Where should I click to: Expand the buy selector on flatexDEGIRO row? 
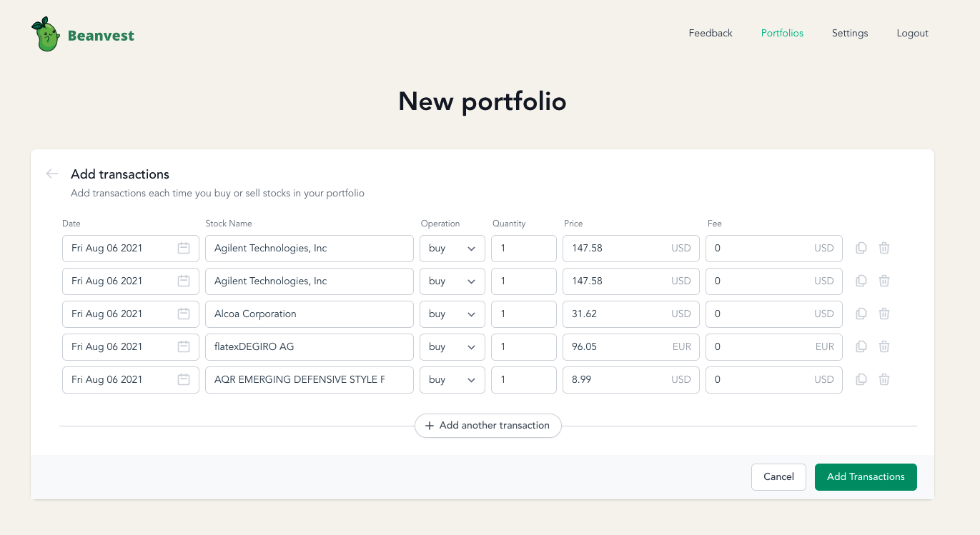point(452,346)
